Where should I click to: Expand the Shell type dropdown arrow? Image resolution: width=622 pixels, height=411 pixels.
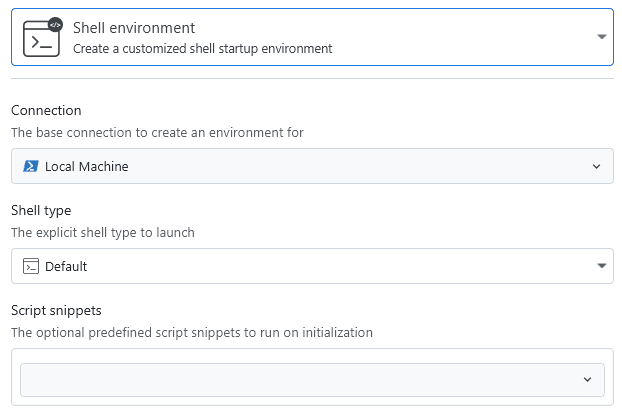(x=601, y=266)
